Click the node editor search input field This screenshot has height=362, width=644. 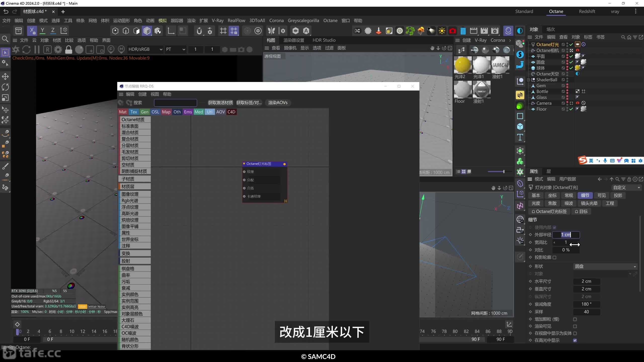(175, 103)
